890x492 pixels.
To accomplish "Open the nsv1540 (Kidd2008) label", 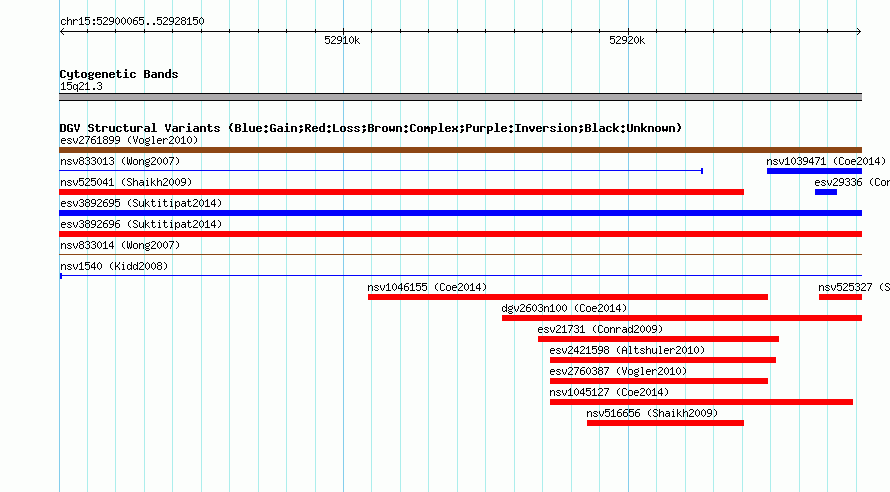I will (114, 266).
